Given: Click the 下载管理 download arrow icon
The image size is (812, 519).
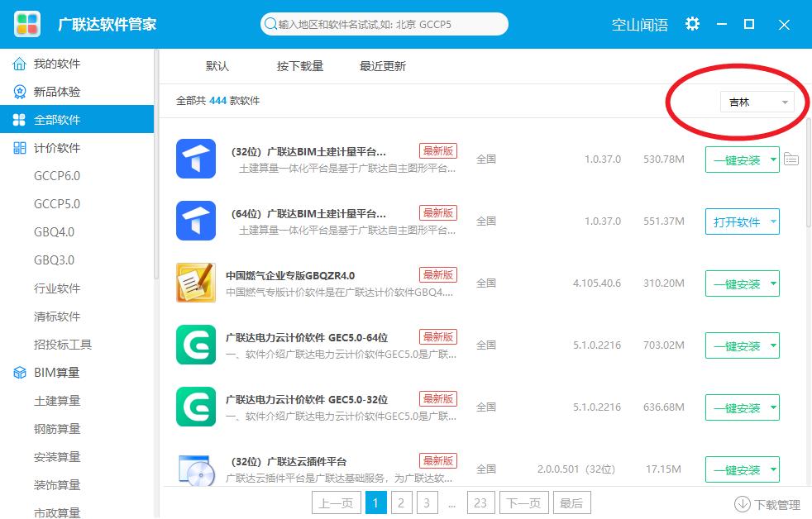Looking at the screenshot, I should tap(742, 503).
